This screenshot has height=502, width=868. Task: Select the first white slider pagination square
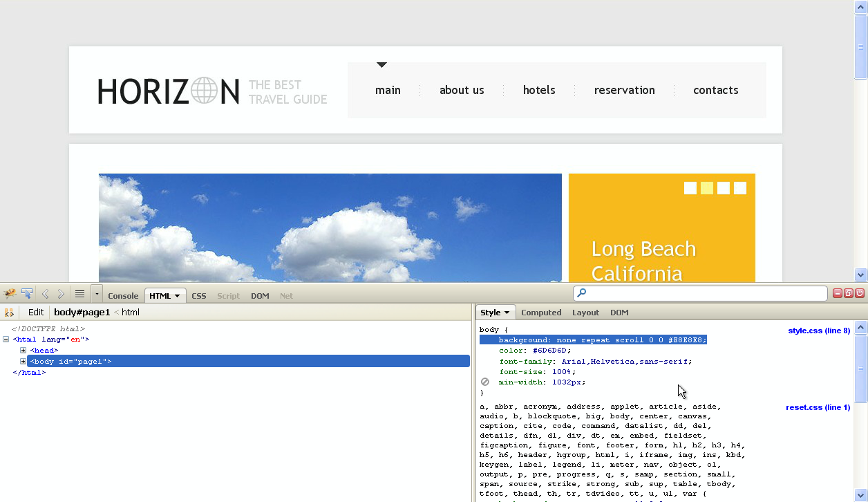tap(690, 188)
